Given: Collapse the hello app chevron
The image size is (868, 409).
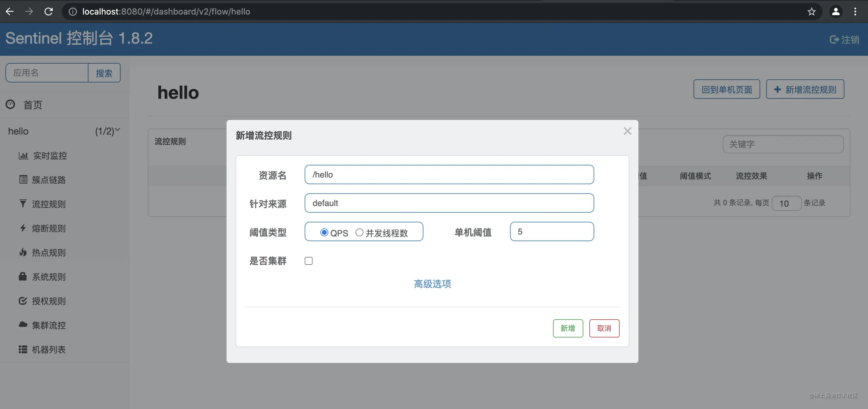Looking at the screenshot, I should [118, 129].
